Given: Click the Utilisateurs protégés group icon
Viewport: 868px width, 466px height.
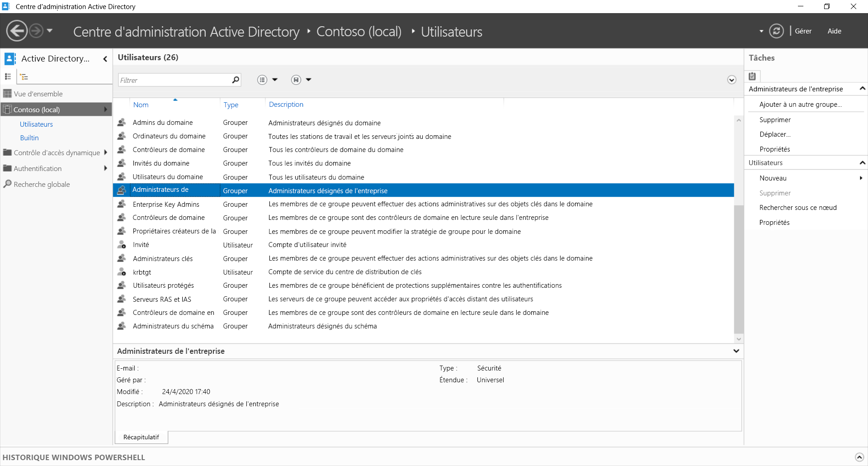Looking at the screenshot, I should [x=122, y=285].
